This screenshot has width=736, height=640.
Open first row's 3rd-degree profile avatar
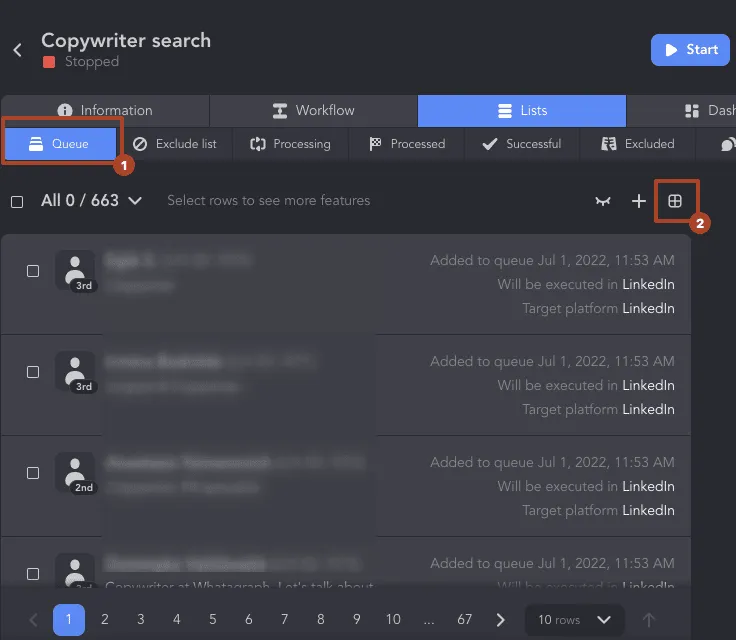[x=76, y=271]
